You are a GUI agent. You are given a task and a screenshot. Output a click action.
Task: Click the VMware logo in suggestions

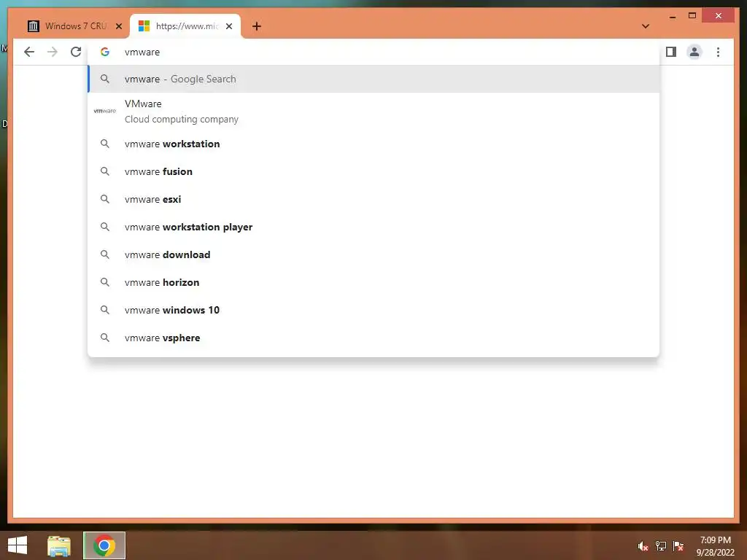pyautogui.click(x=105, y=111)
